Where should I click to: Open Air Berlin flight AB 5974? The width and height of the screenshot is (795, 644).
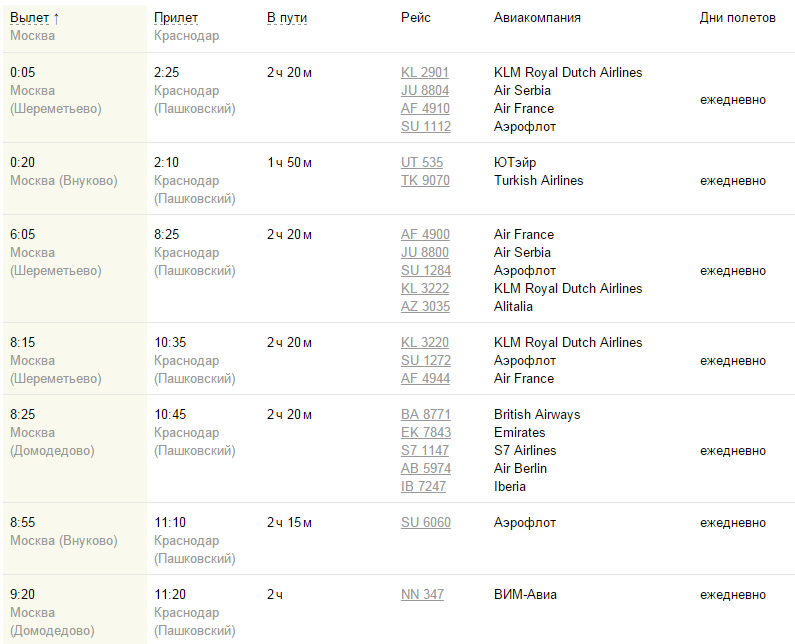pos(425,469)
